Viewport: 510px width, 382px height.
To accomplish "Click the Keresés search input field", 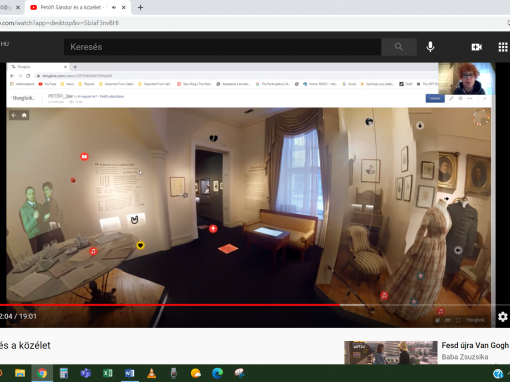I will coord(222,47).
